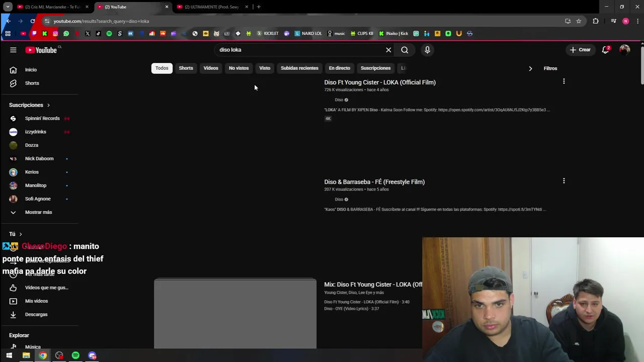Select the Suscripciones filter chip
The image size is (644, 362).
[x=375, y=68]
